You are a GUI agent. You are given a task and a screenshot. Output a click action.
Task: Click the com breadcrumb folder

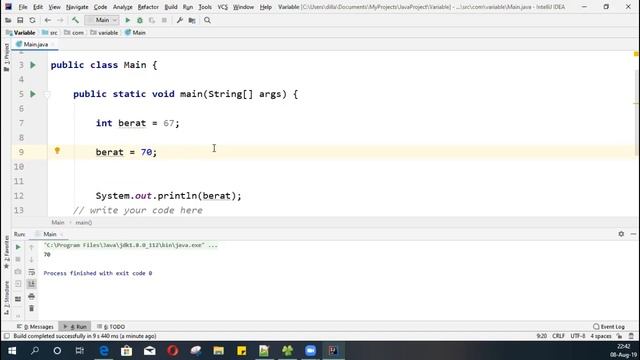(x=74, y=33)
